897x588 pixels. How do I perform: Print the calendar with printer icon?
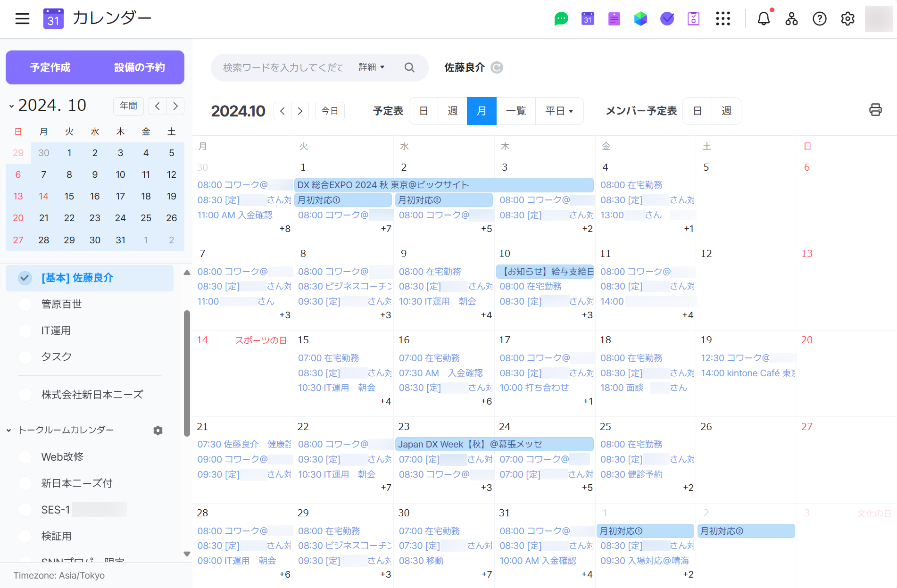pyautogui.click(x=875, y=110)
